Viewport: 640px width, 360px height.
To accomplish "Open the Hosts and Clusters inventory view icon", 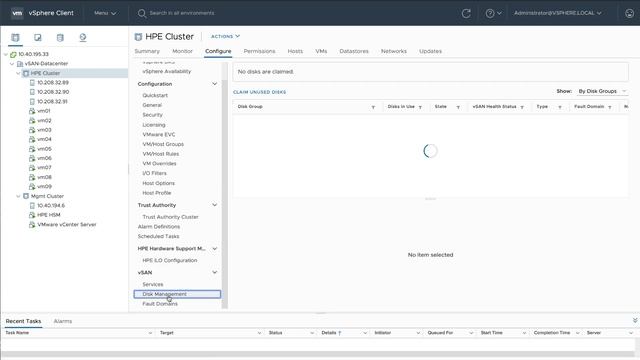I will click(15, 38).
